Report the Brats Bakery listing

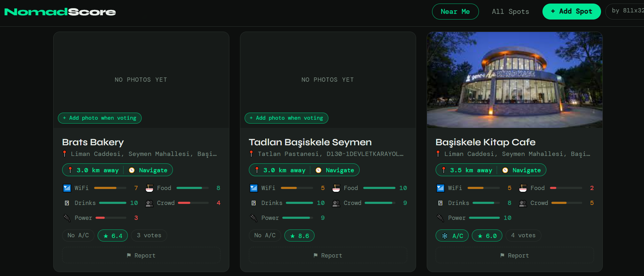(x=141, y=255)
